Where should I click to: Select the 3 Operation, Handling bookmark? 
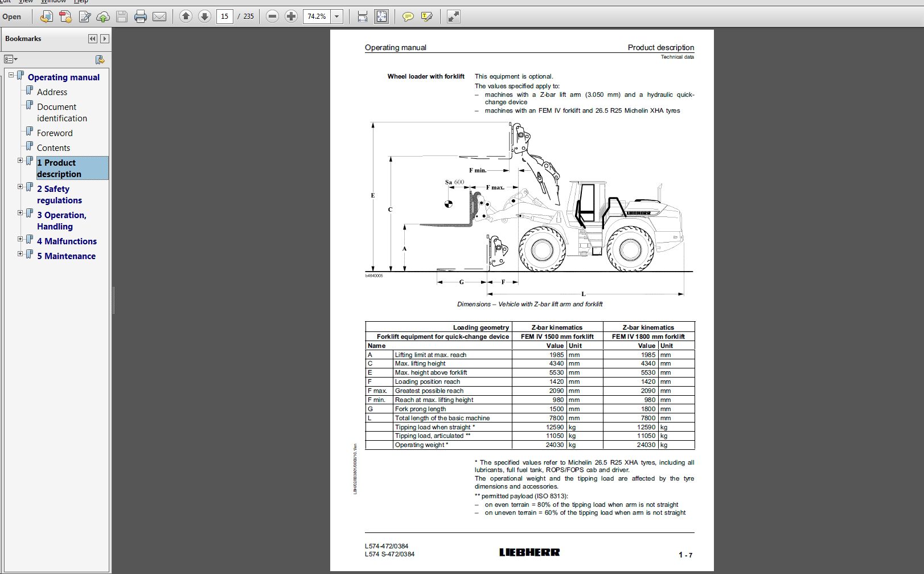click(x=61, y=221)
